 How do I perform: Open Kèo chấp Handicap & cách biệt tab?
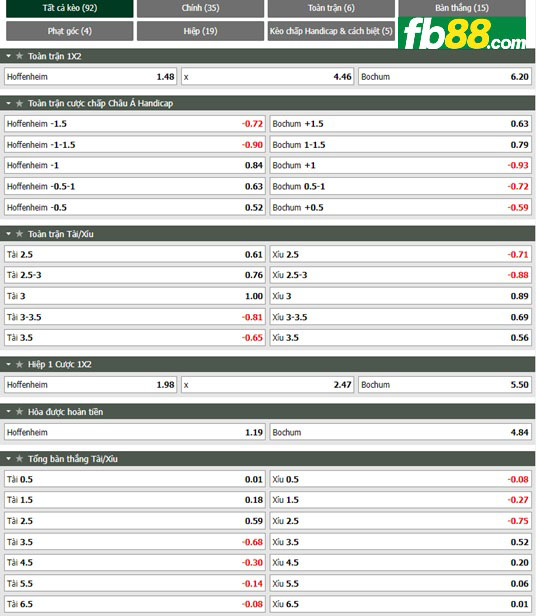331,31
